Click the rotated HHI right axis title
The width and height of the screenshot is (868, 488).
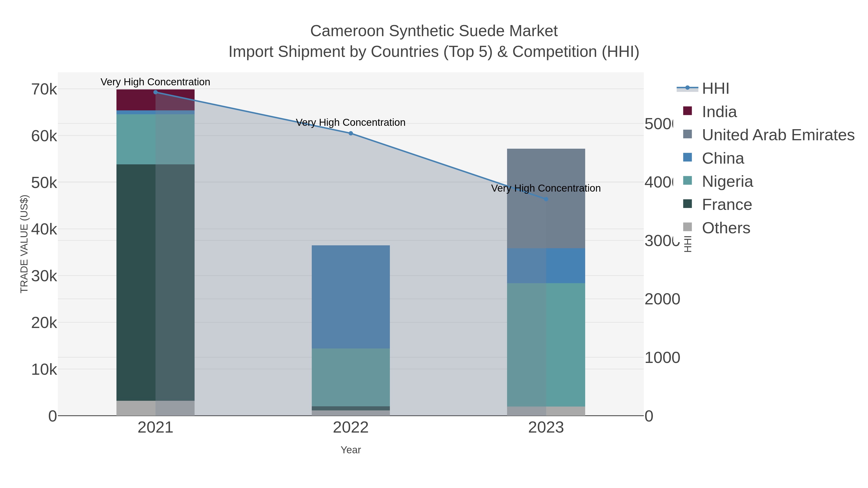pos(688,244)
